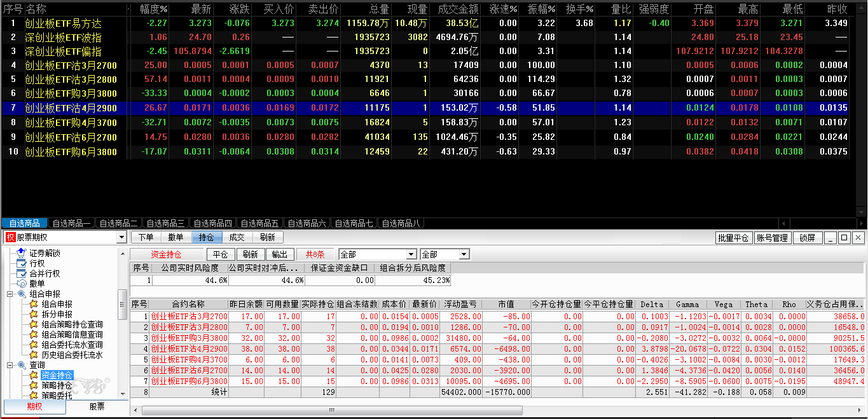Click the magnifier icon beside 查询 node
Image resolution: width=868 pixels, height=419 pixels.
(x=21, y=365)
